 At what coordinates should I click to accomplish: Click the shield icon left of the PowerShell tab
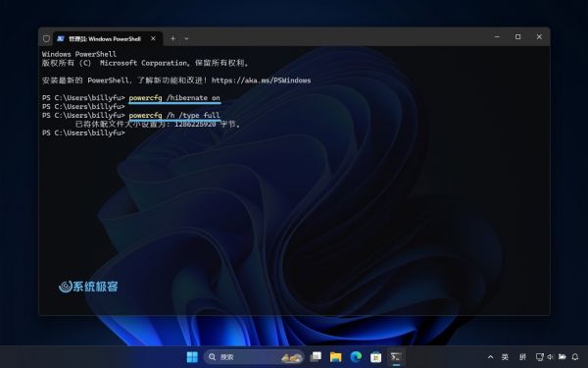46,38
